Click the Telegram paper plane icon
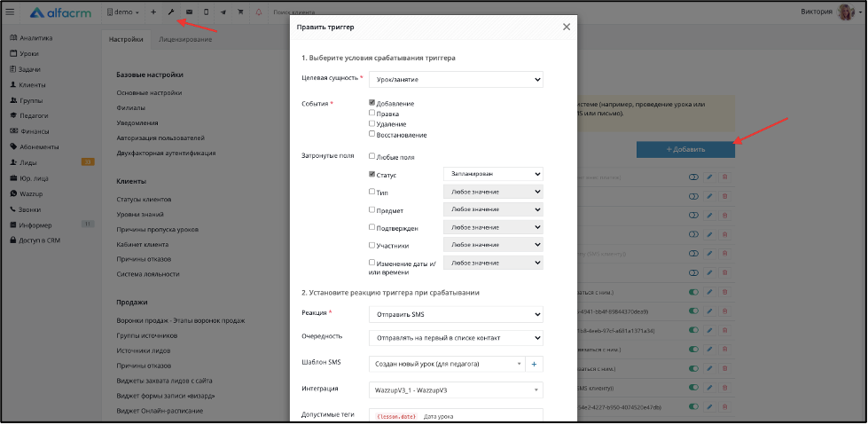This screenshot has width=868, height=425. point(223,12)
